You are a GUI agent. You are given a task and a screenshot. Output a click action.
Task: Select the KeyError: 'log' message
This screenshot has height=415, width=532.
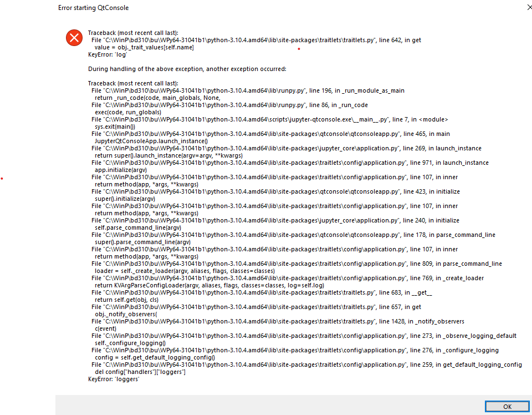point(108,54)
